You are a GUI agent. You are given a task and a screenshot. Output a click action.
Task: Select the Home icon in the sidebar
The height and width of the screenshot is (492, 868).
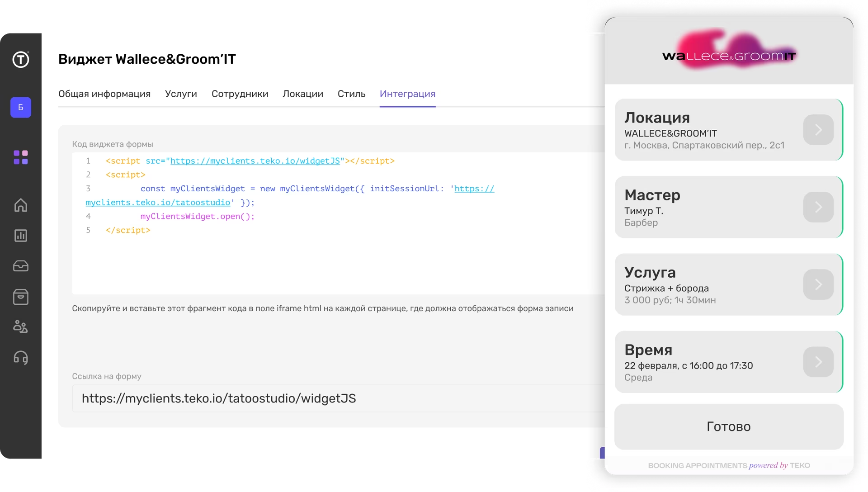point(20,206)
